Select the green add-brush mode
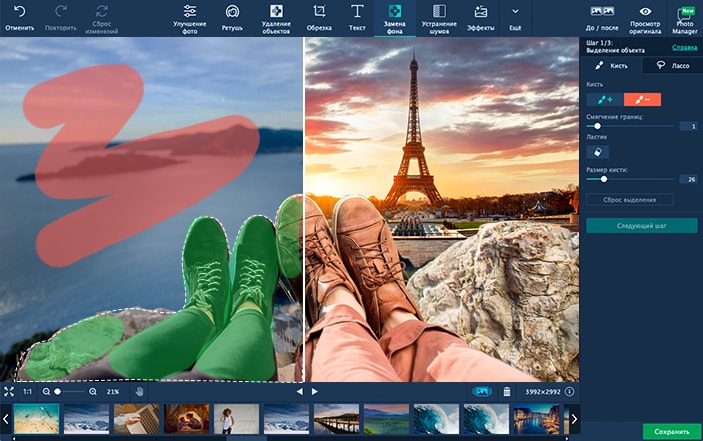The image size is (703, 441). point(604,99)
